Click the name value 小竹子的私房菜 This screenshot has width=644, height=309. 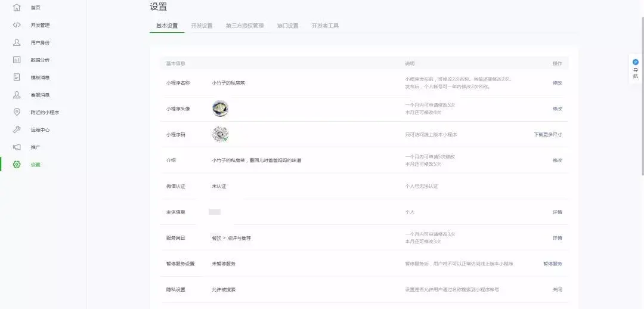click(229, 82)
